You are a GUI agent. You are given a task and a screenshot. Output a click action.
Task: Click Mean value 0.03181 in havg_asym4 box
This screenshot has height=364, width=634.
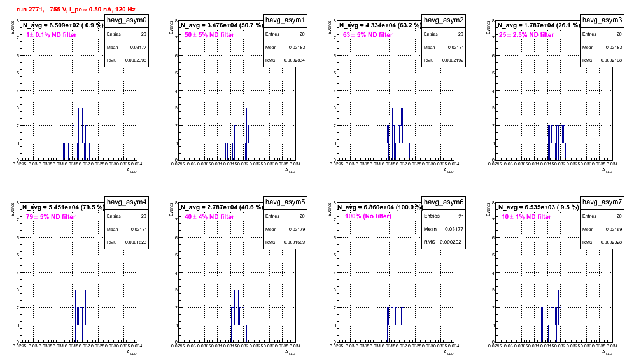click(138, 230)
